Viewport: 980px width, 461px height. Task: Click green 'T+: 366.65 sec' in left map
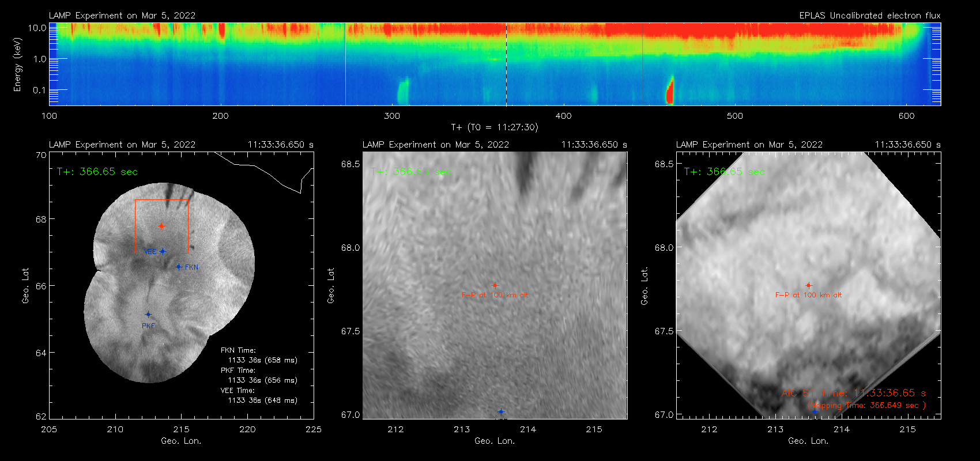[97, 172]
